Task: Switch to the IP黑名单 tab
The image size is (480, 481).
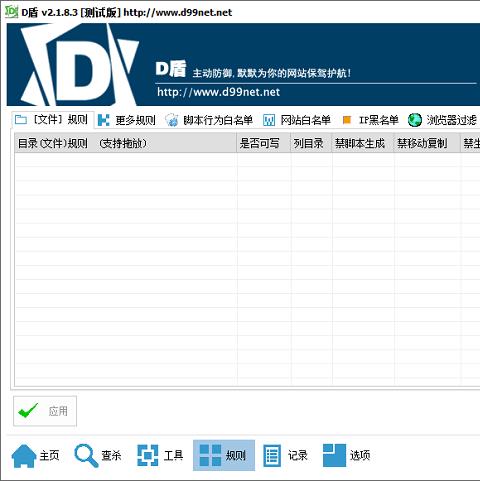Action: coord(371,120)
